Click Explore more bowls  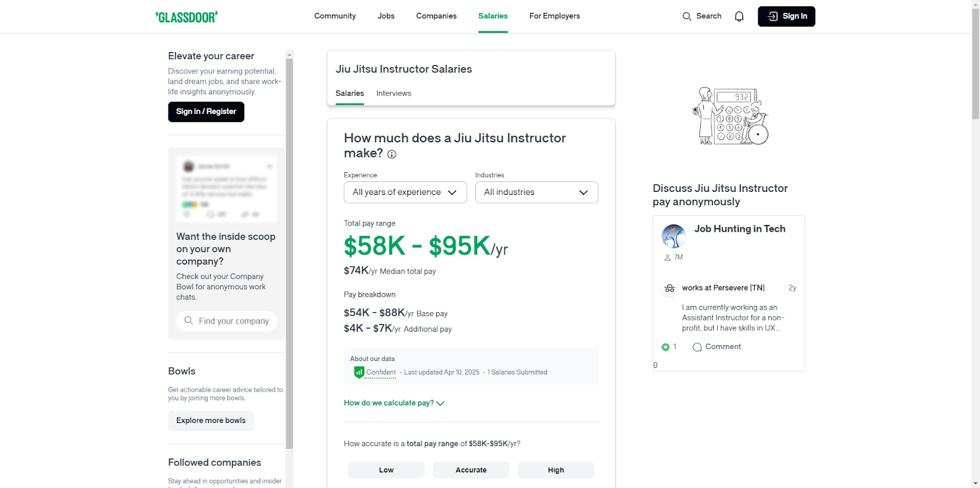[x=211, y=421]
